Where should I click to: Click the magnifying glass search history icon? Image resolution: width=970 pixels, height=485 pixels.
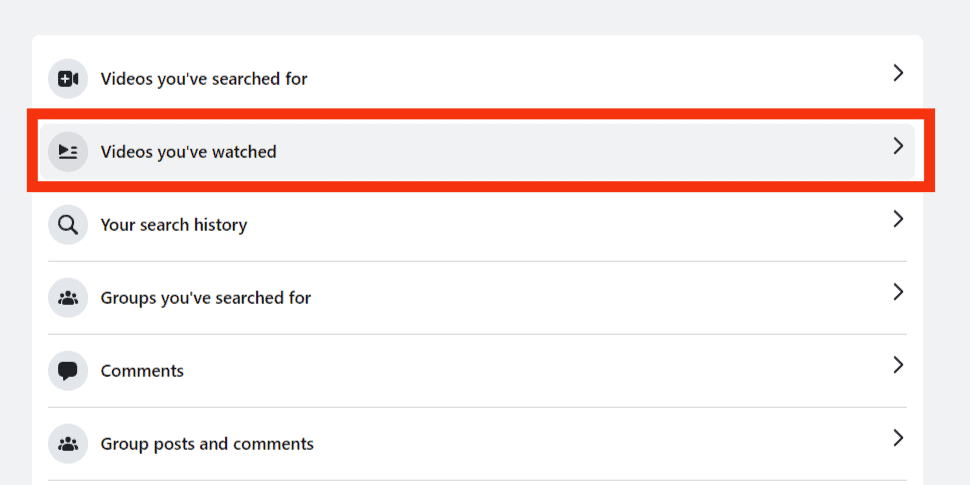click(x=68, y=225)
